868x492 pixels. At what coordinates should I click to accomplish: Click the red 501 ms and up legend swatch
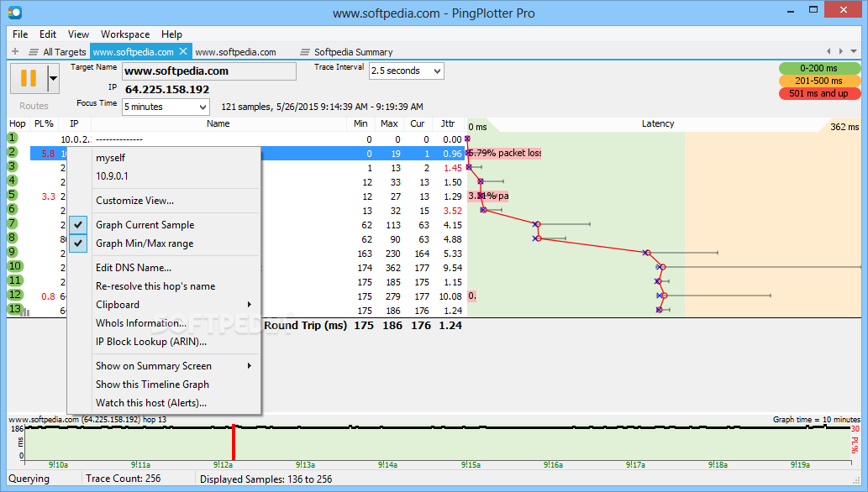tap(819, 93)
